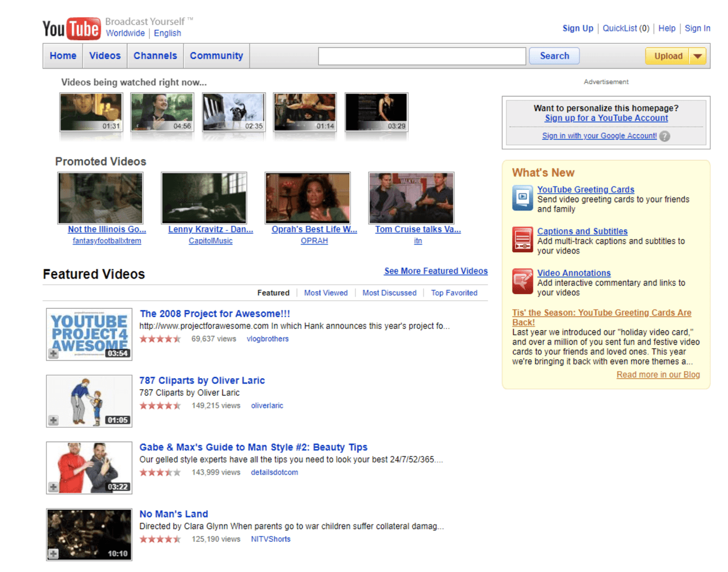
Task: Click the Upload button
Action: tap(668, 56)
